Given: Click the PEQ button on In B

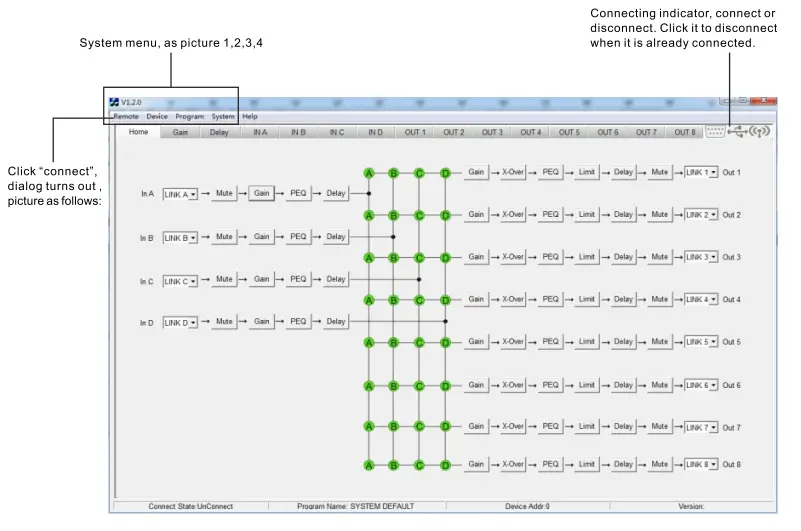Looking at the screenshot, I should pyautogui.click(x=298, y=237).
